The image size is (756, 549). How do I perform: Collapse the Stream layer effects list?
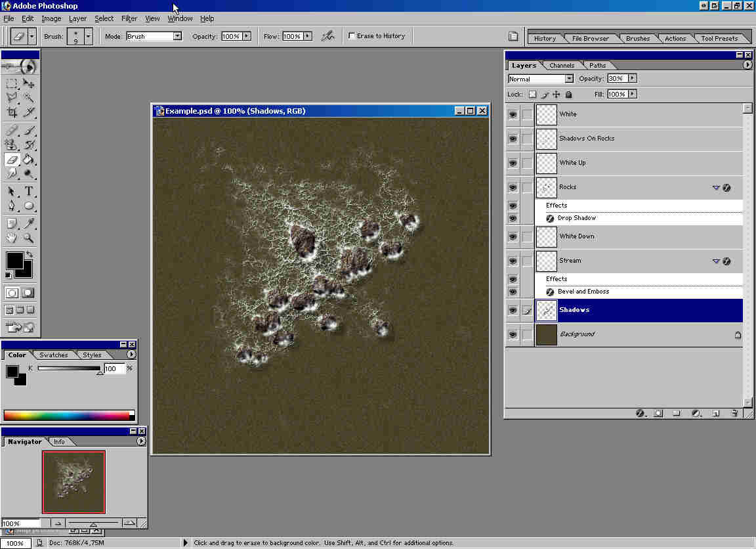point(716,261)
